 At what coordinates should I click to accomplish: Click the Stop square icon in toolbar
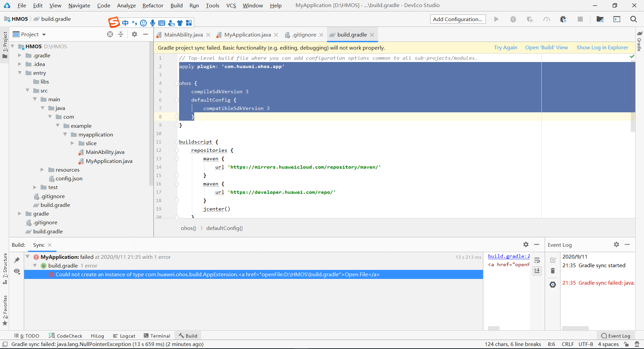(580, 19)
